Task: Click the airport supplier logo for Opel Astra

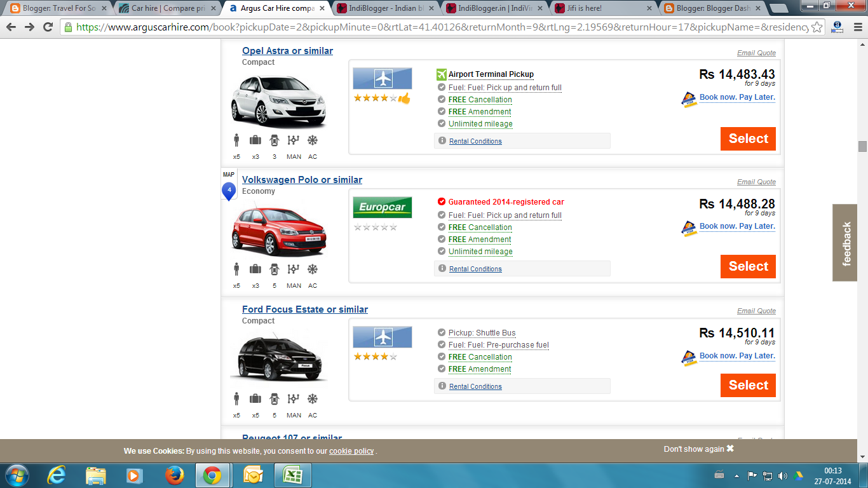Action: coord(383,78)
